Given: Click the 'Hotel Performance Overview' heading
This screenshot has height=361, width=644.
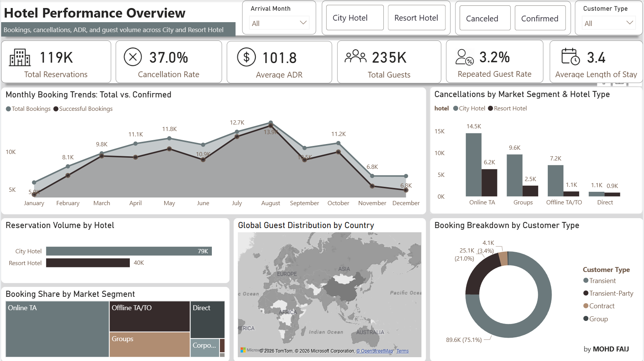Looking at the screenshot, I should tap(95, 13).
